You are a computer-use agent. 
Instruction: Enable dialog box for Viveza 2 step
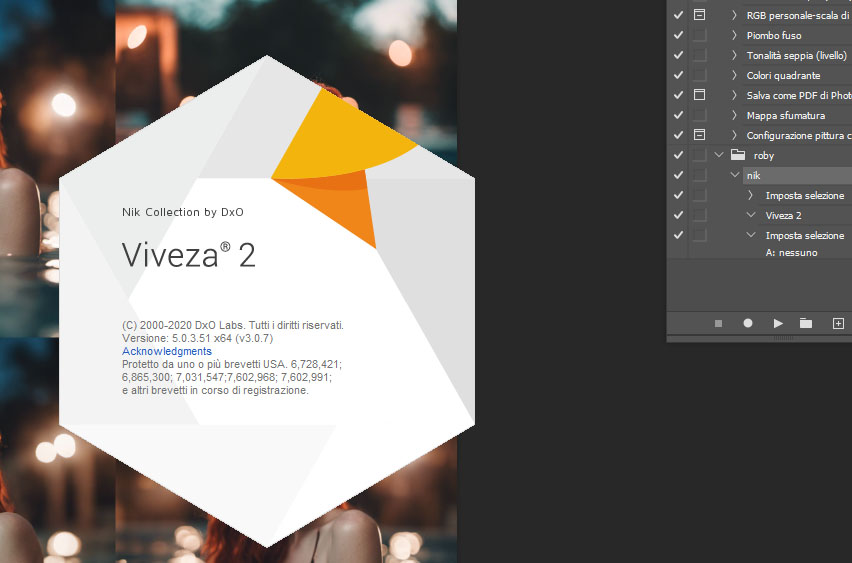pos(699,215)
